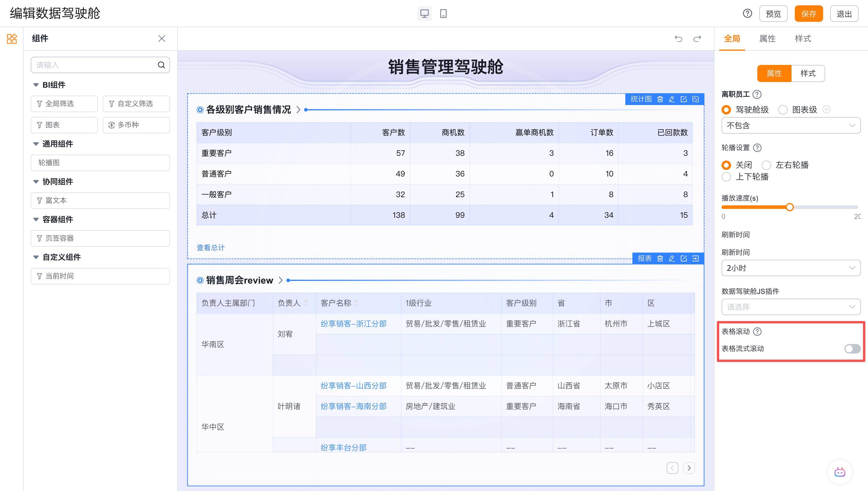The image size is (868, 491).
Task: Open the 刷新时间 2小时 dropdown
Action: (x=790, y=268)
